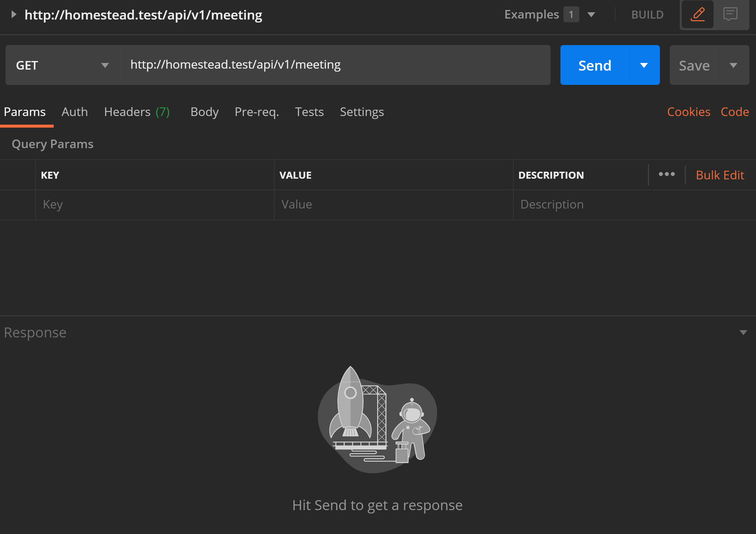Select the Tests tab

(309, 112)
